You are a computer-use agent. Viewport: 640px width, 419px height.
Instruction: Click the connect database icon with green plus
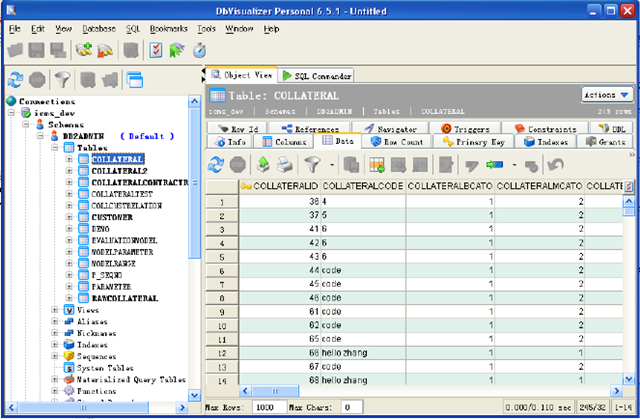(x=84, y=50)
